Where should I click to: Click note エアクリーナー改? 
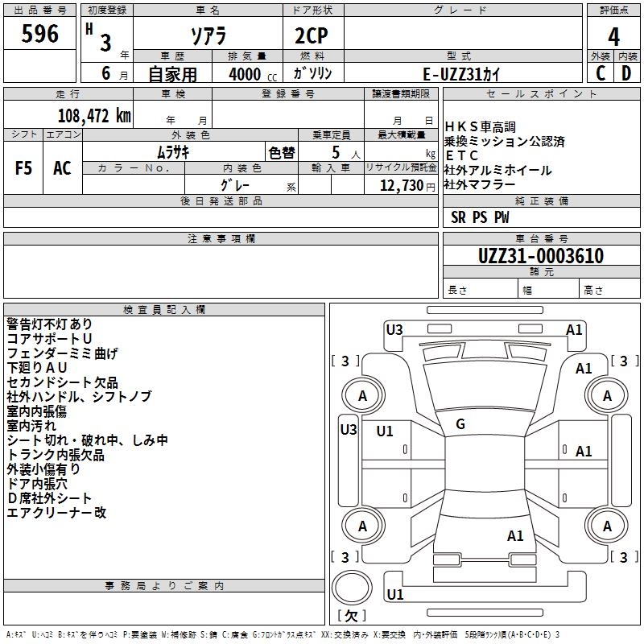[x=56, y=513]
